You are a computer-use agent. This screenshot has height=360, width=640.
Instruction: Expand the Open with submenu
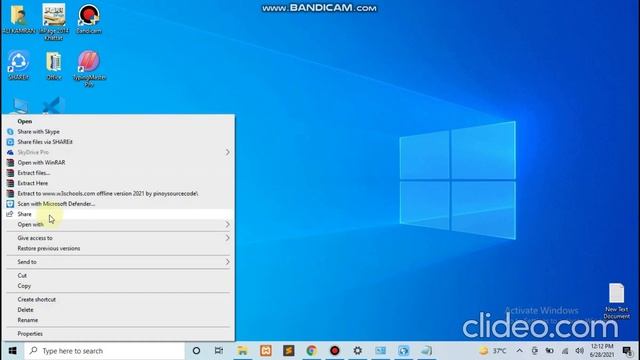pos(118,224)
